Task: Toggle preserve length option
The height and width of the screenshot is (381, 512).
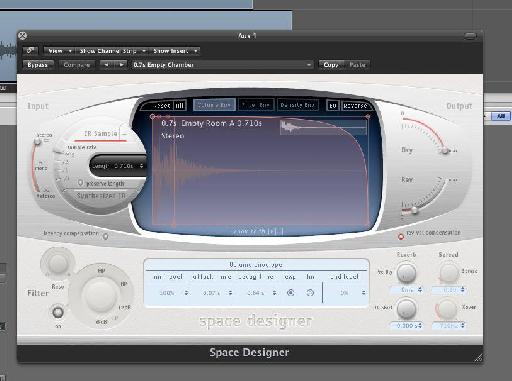Action: [x=80, y=183]
